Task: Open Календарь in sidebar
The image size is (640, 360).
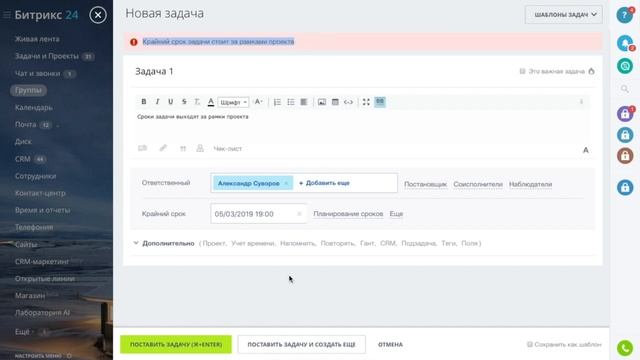Action: coord(33,108)
